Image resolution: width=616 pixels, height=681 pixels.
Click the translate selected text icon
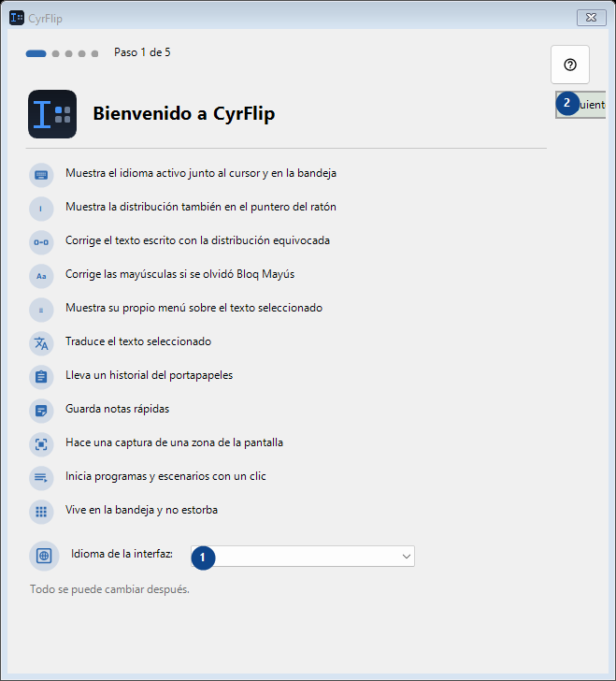[x=41, y=343]
